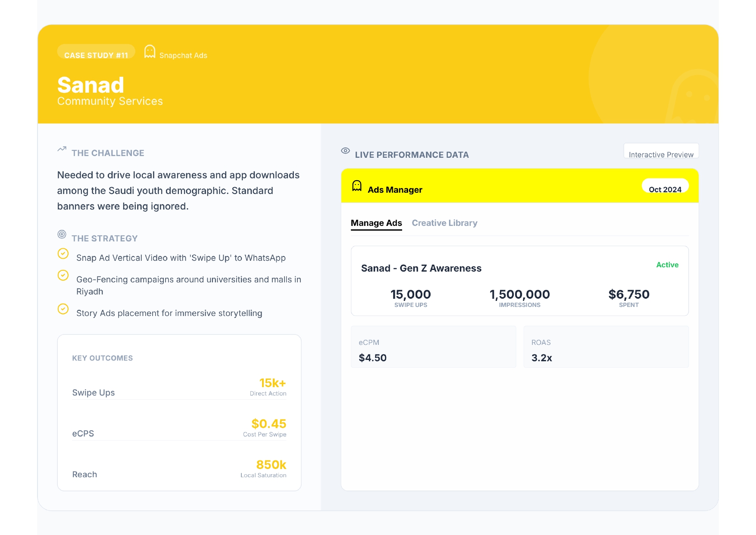Click the Snap Ad Vertical Video strategy text
The width and height of the screenshot is (756, 535).
[x=181, y=258]
